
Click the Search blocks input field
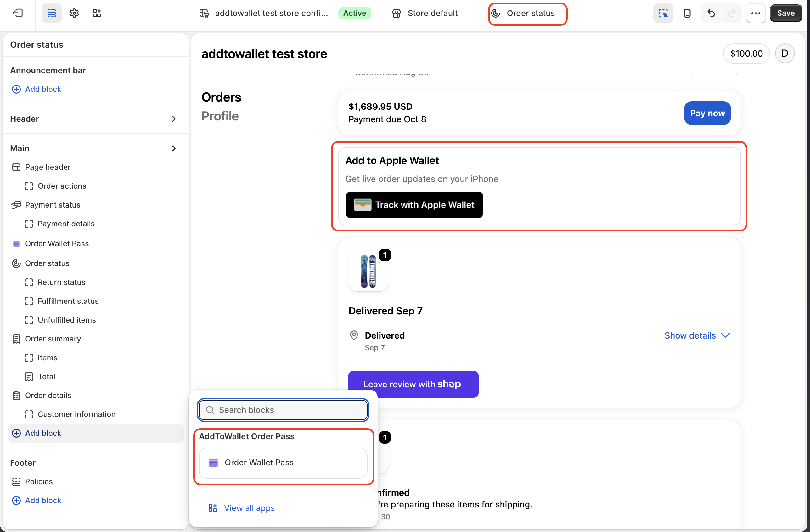(x=283, y=410)
